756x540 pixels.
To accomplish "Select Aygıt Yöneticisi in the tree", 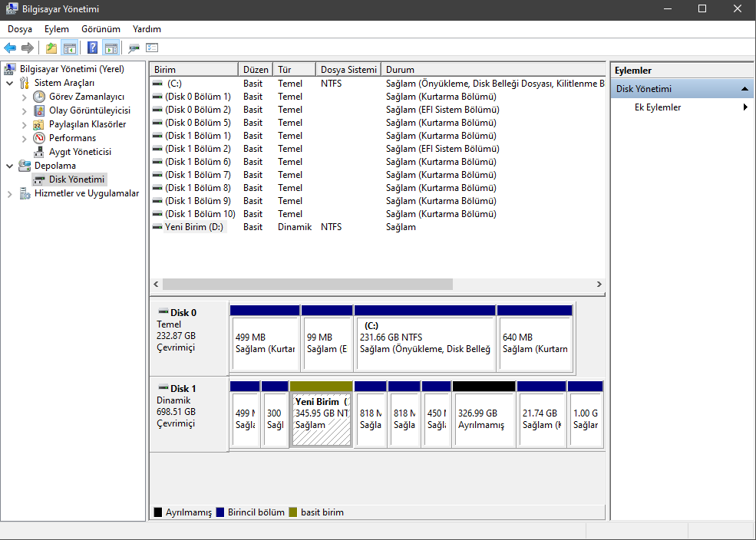I will [80, 152].
